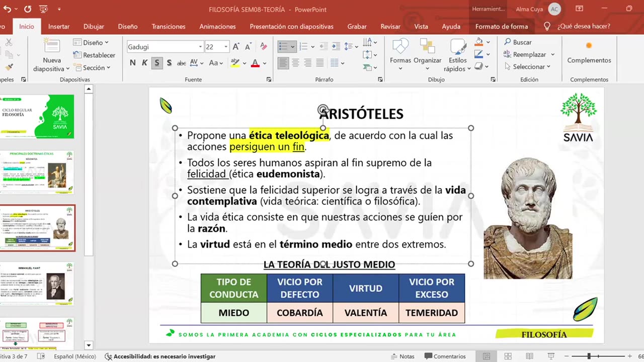Open the Transiciones tab

tap(169, 26)
